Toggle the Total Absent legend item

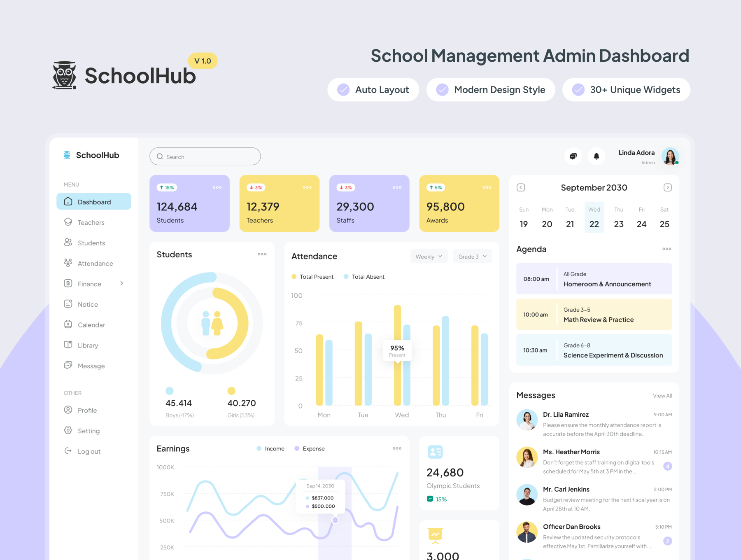coord(364,277)
